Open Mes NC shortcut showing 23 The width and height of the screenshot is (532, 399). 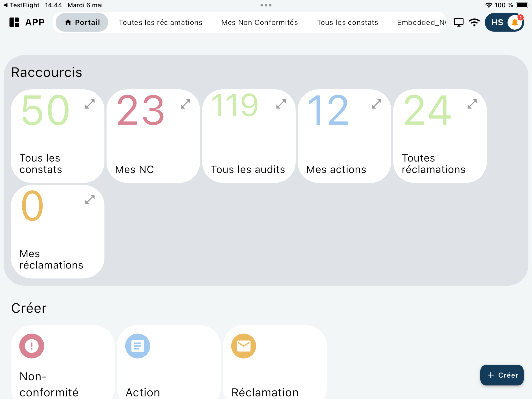(x=153, y=136)
